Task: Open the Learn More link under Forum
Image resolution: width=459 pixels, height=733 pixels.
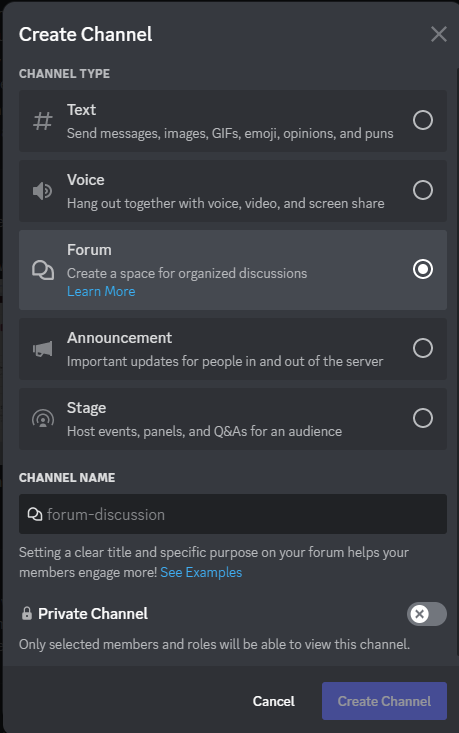Action: (101, 291)
